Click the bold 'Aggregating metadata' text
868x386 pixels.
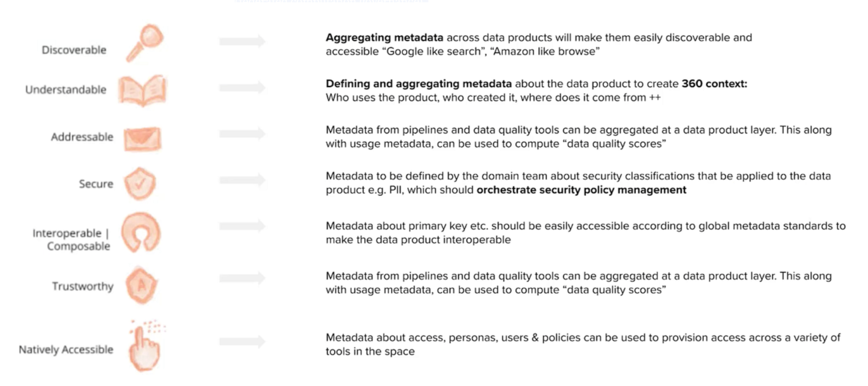(384, 37)
